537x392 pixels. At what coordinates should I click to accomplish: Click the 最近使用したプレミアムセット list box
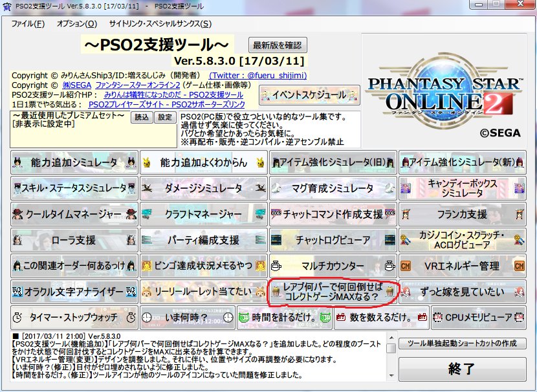pos(93,129)
